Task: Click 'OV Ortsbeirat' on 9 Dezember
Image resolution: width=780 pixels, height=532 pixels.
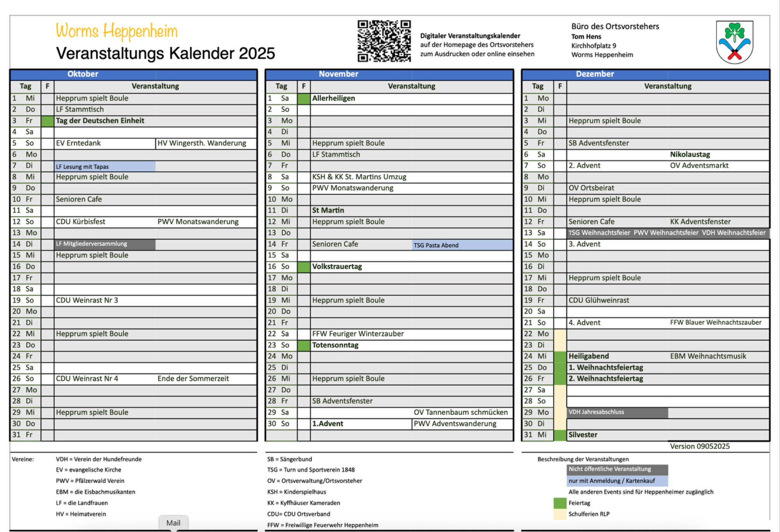Action: [591, 188]
